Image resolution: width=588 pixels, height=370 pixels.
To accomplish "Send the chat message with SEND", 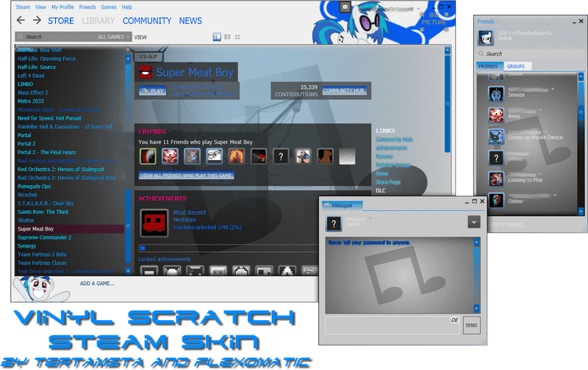I will 471,325.
